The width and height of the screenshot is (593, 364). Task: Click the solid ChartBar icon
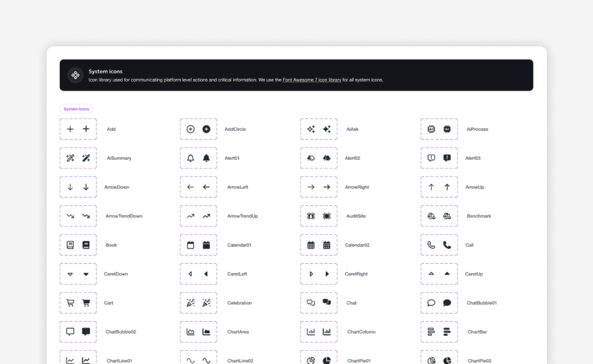pos(447,332)
